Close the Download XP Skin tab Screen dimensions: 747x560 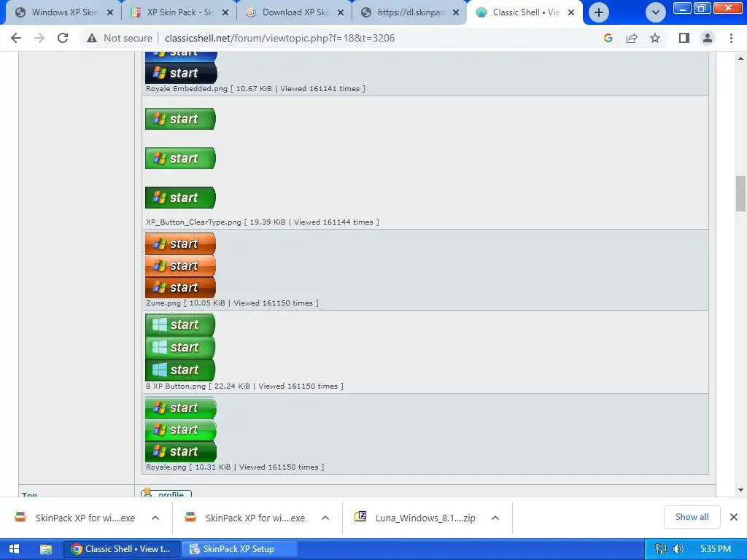341,12
